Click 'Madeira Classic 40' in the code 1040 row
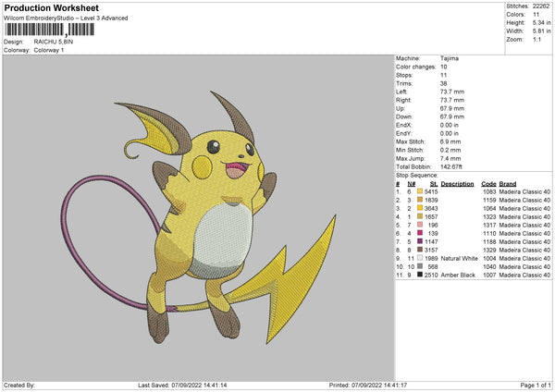This screenshot has height=392, width=555. (524, 267)
